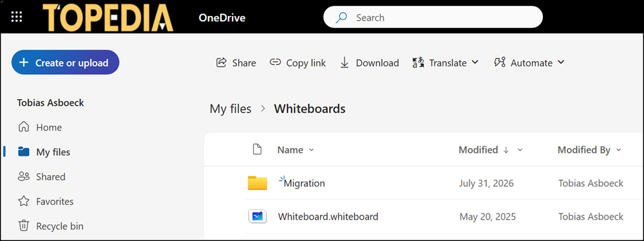The height and width of the screenshot is (241, 644).
Task: Click the Shared people icon
Action: click(24, 177)
